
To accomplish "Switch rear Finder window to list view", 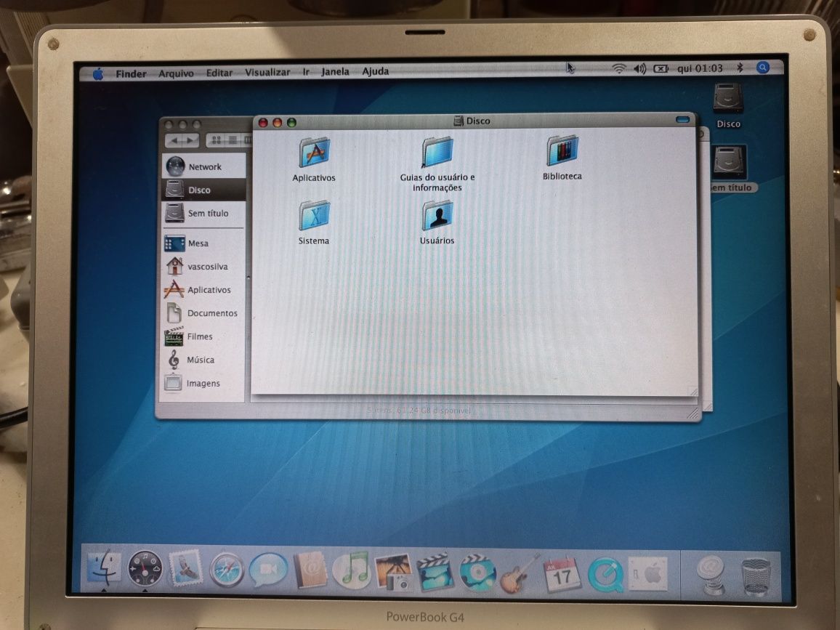I will click(x=233, y=140).
